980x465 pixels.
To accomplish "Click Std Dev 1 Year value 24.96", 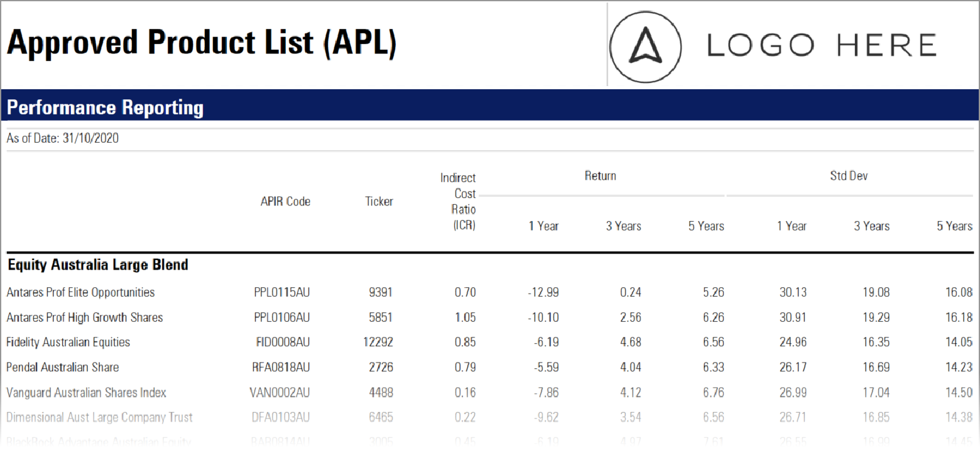I will 793,342.
